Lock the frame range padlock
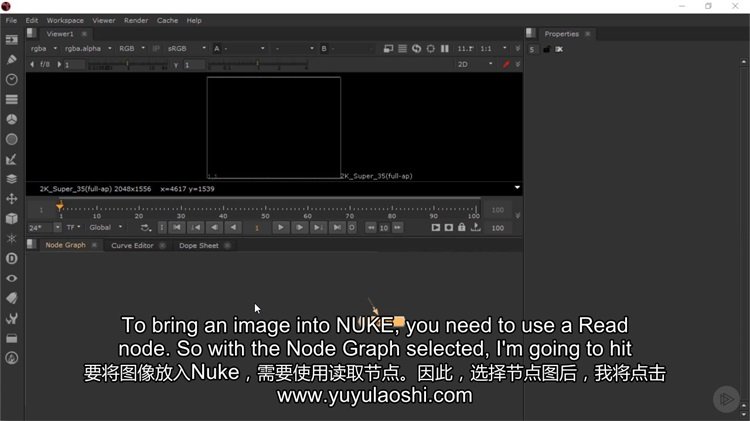Image resolution: width=750 pixels, height=421 pixels. (x=462, y=227)
